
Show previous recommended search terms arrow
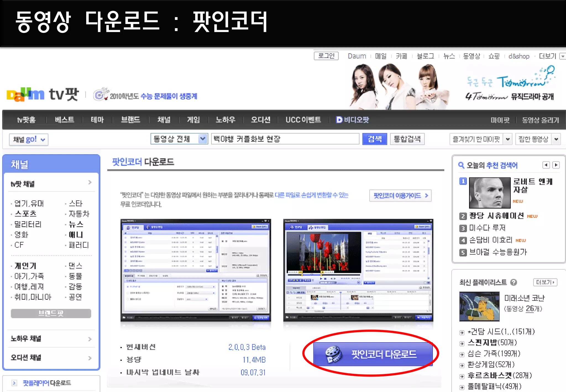(x=546, y=165)
